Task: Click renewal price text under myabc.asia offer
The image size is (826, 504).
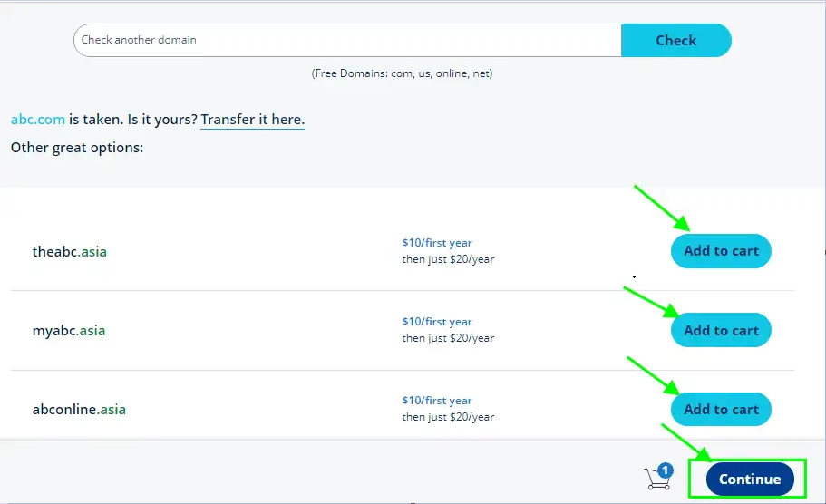Action: coord(448,338)
